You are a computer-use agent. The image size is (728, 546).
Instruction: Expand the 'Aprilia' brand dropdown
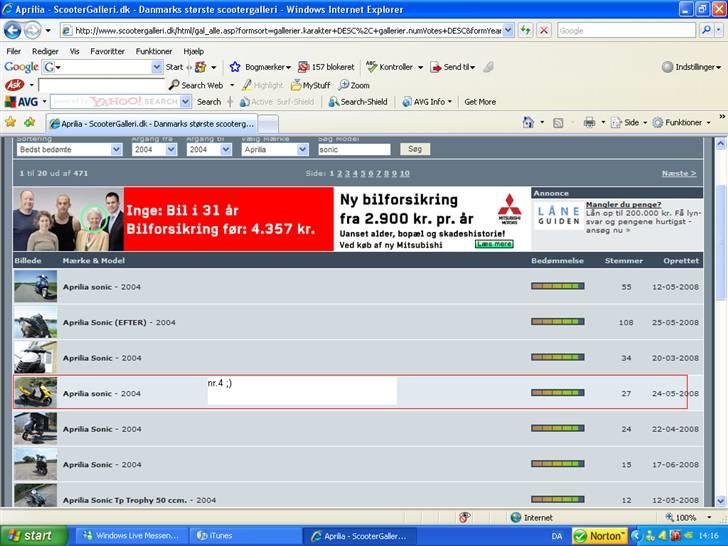pyautogui.click(x=274, y=149)
